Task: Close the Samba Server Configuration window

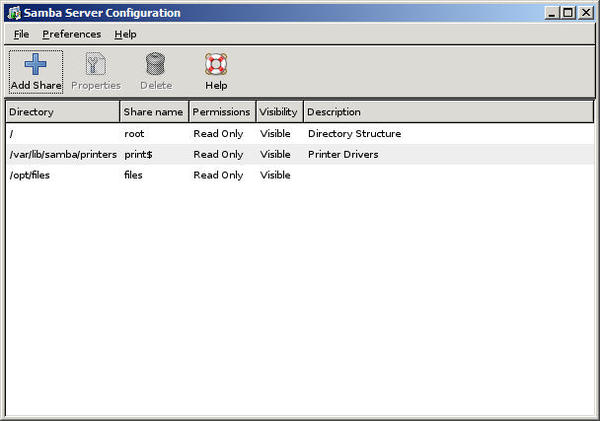Action: pos(586,13)
